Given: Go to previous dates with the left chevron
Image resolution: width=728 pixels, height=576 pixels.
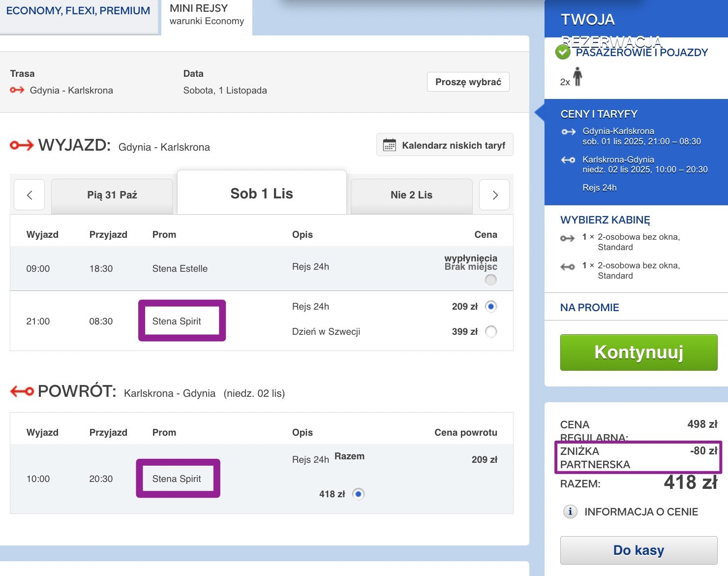Looking at the screenshot, I should pos(30,195).
